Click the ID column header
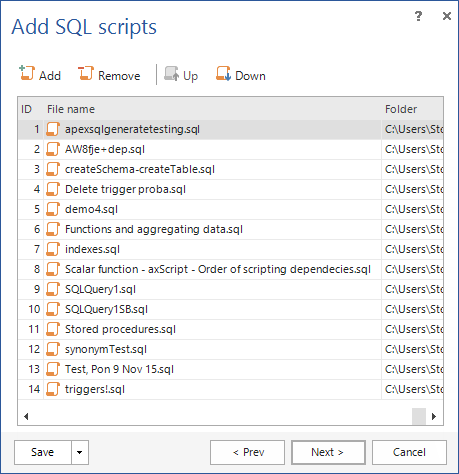 (26, 109)
